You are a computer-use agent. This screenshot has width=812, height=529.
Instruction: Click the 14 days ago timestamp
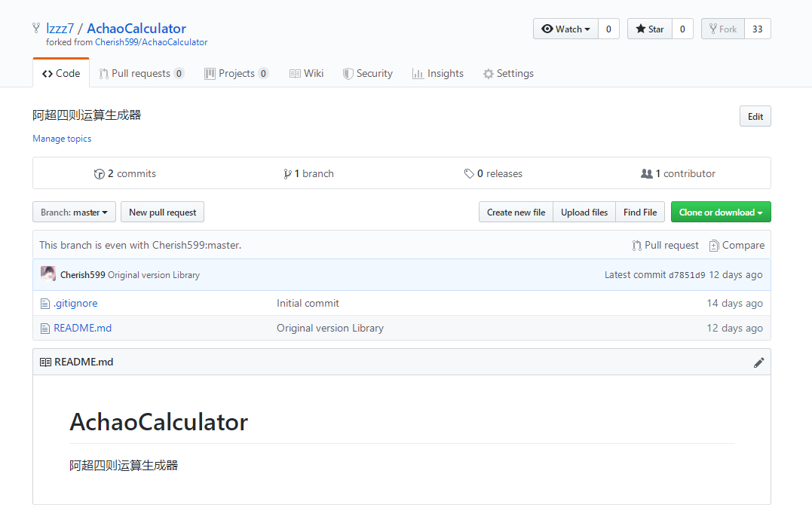(x=734, y=304)
